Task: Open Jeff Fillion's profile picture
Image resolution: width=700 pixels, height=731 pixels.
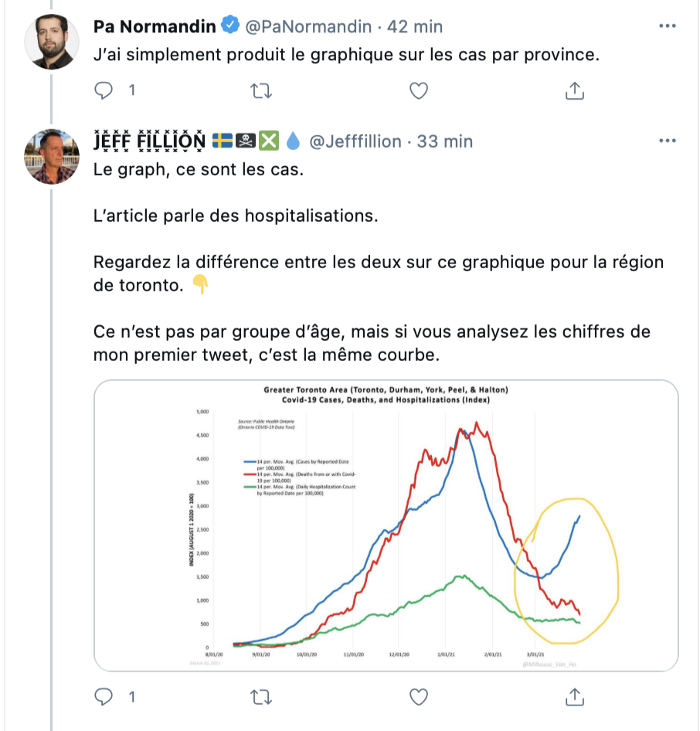Action: coord(52,157)
